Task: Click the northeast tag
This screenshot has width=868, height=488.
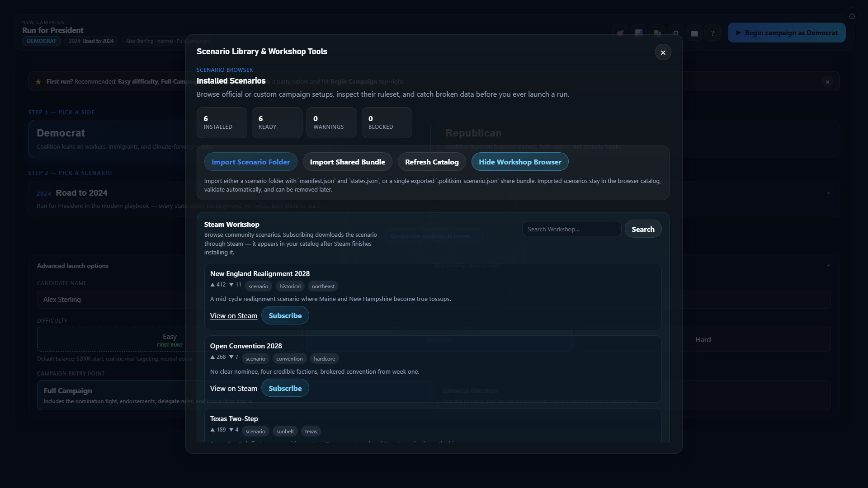Action: (x=323, y=286)
